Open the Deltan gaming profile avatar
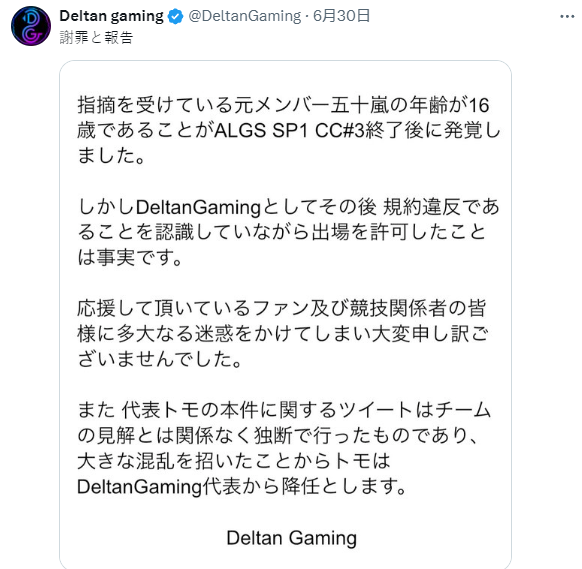The height and width of the screenshot is (569, 582). (31, 26)
